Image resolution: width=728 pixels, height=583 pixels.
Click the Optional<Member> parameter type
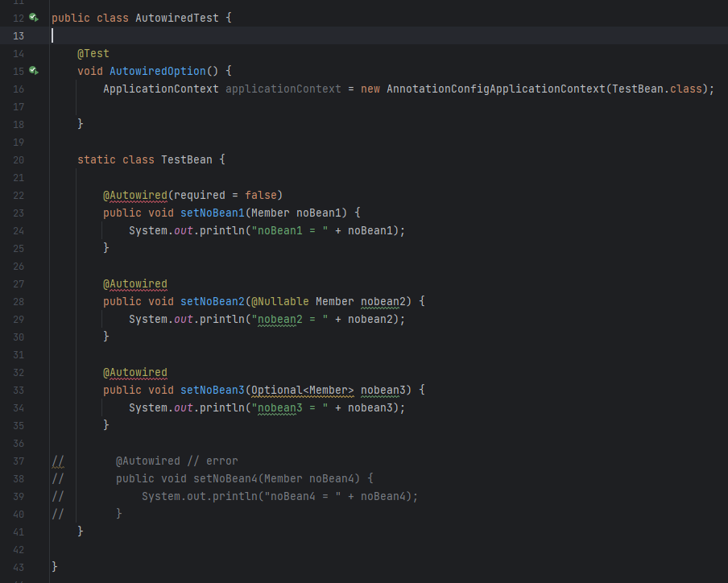pos(302,391)
